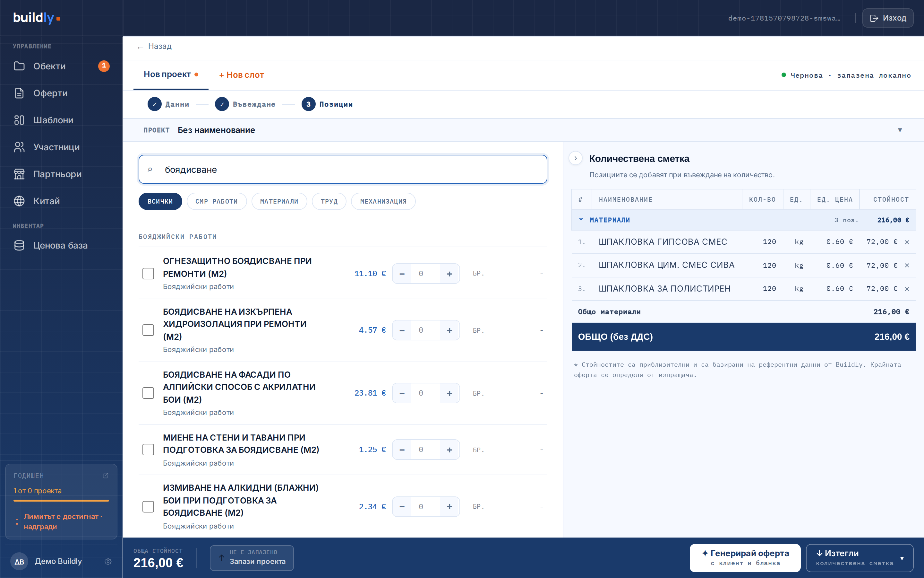The image size is (924, 578).
Task: Filter by ТРУД chip
Action: pos(329,201)
